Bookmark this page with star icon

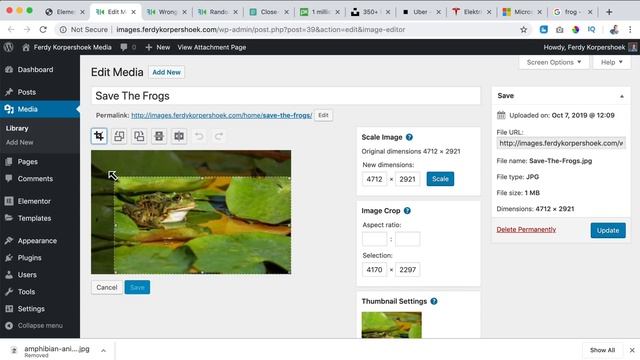tap(524, 29)
